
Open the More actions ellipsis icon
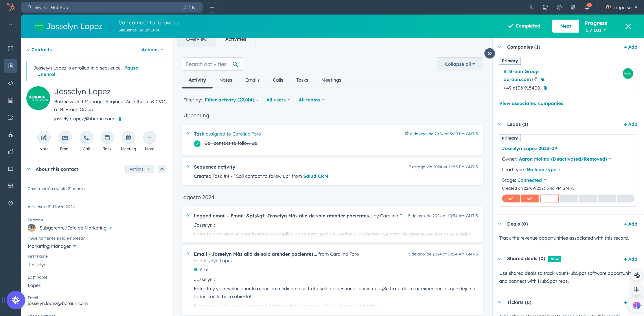point(149,138)
